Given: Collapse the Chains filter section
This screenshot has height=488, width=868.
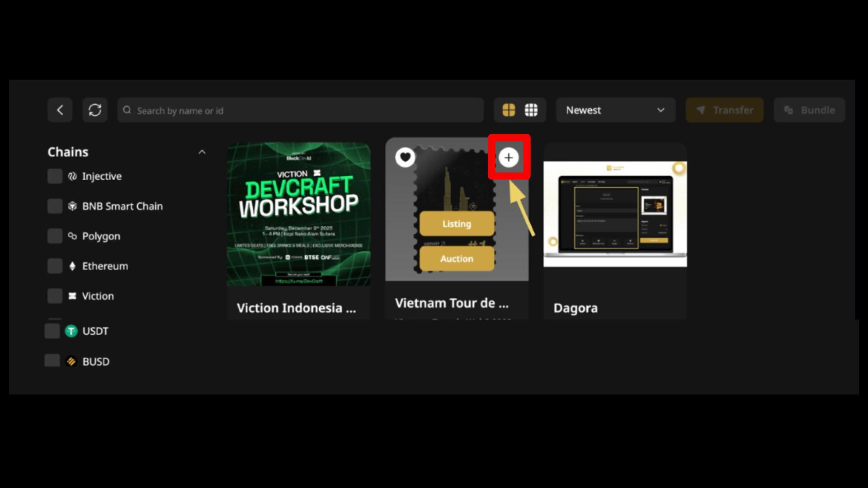Looking at the screenshot, I should pyautogui.click(x=202, y=152).
